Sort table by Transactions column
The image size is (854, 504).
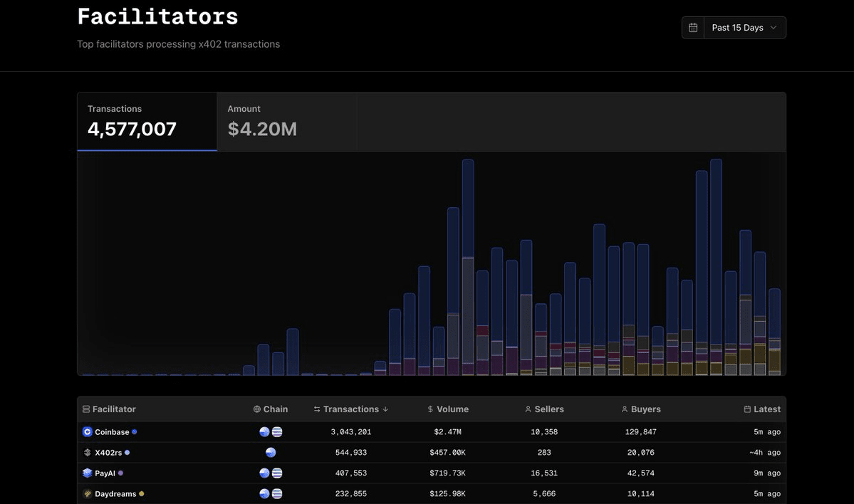pos(351,409)
